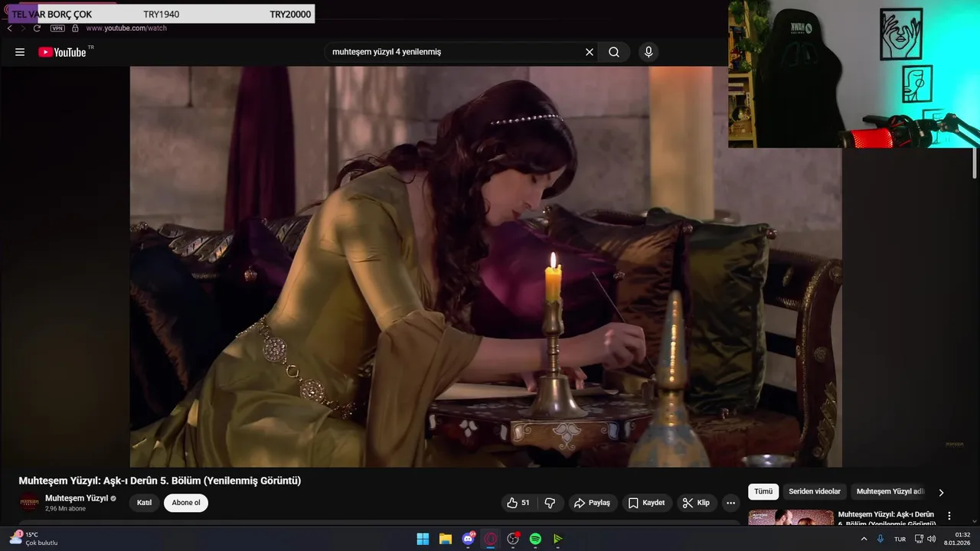Viewport: 980px width, 551px height.
Task: Click the microphone tray icon
Action: click(x=880, y=539)
